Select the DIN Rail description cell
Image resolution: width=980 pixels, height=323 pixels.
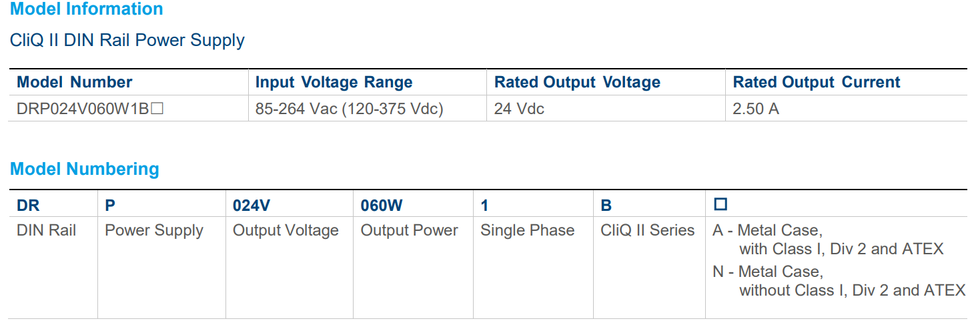coord(47,230)
